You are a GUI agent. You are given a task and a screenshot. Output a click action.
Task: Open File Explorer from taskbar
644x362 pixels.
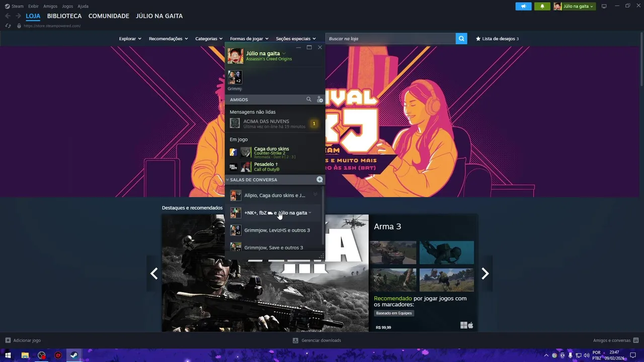[25, 355]
